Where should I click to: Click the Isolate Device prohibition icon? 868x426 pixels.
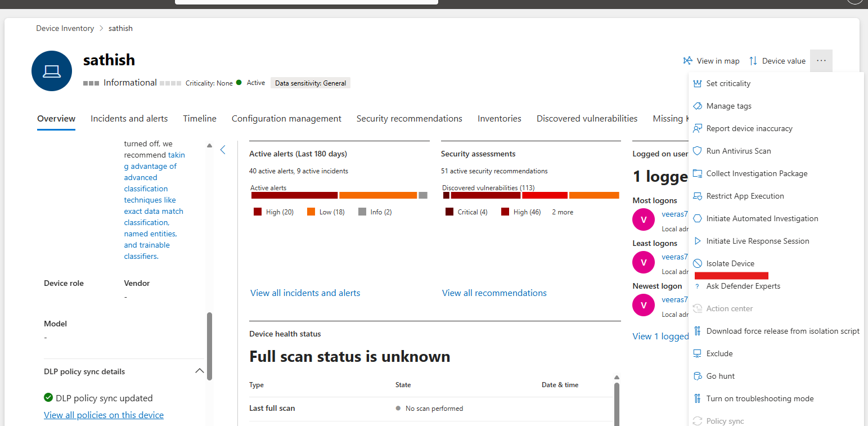(698, 263)
